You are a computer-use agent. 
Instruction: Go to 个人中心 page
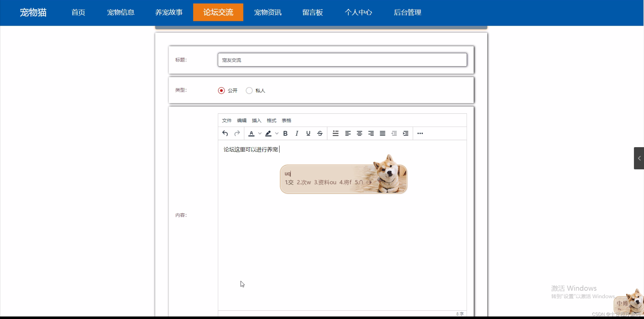pyautogui.click(x=358, y=12)
